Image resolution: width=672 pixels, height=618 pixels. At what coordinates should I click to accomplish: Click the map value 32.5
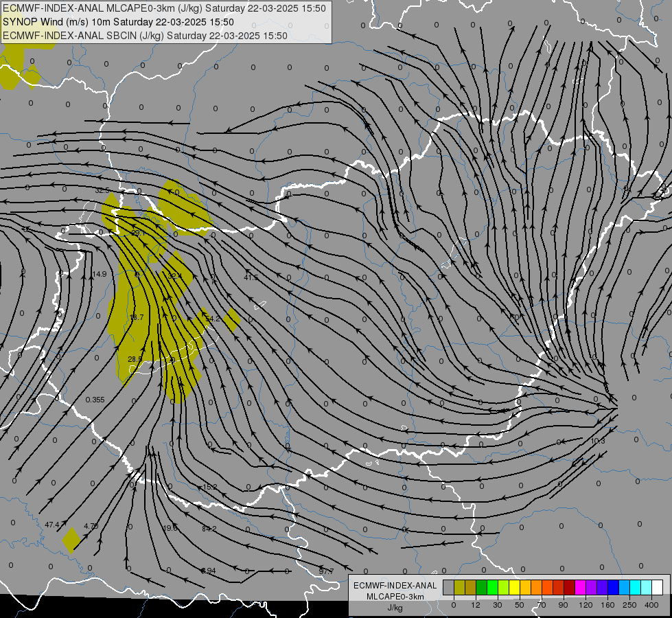[102, 190]
